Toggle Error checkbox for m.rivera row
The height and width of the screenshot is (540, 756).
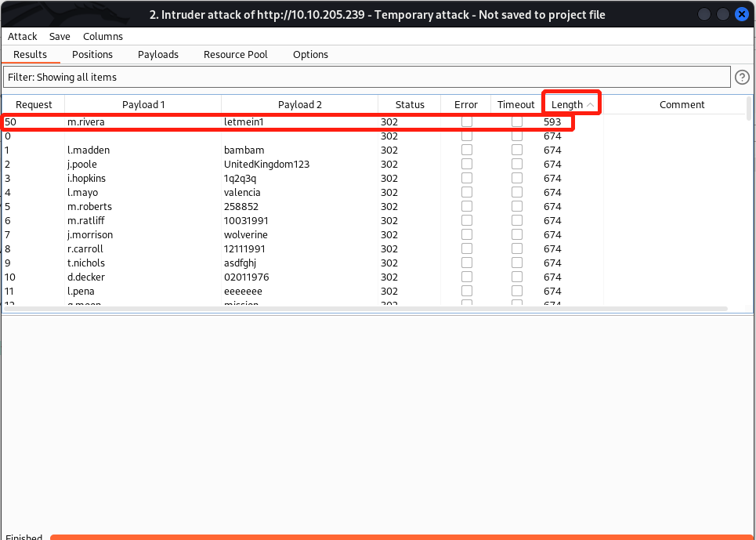click(467, 122)
